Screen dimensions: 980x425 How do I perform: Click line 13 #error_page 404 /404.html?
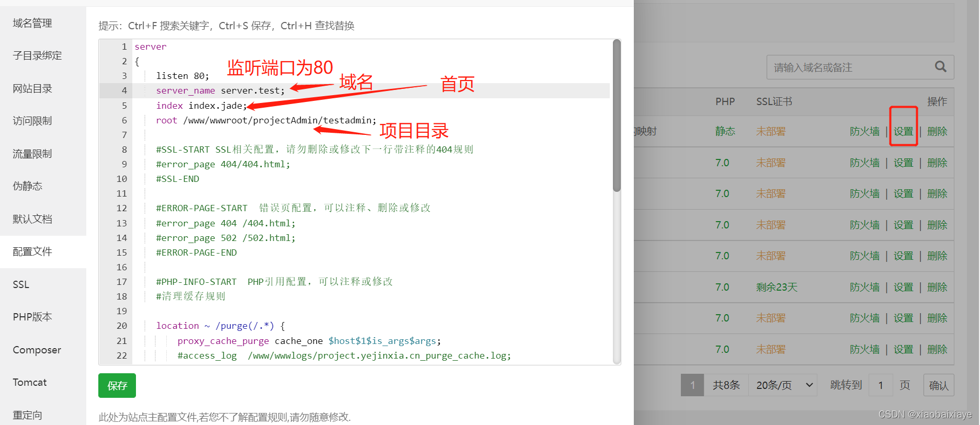(226, 223)
